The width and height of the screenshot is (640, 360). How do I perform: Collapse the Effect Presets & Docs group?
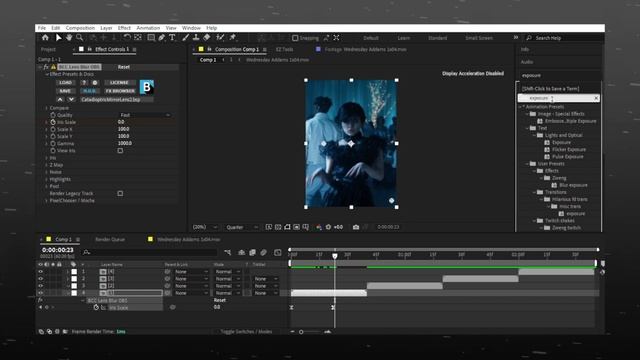47,74
